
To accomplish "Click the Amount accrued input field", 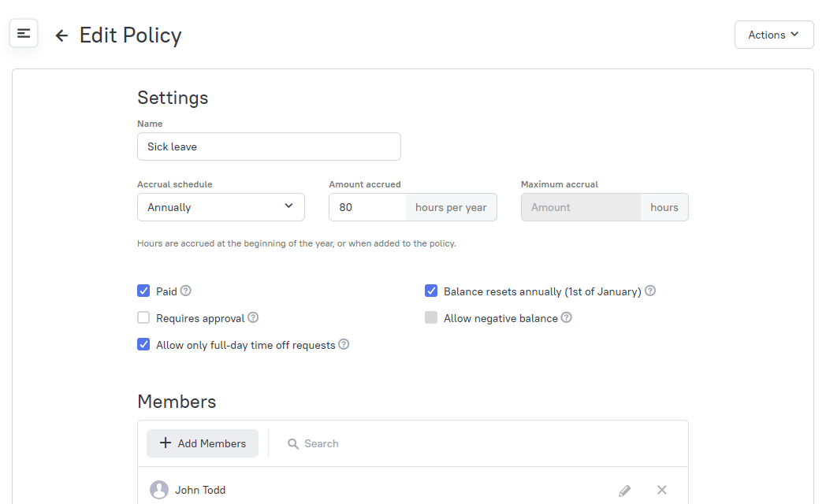I will click(368, 207).
